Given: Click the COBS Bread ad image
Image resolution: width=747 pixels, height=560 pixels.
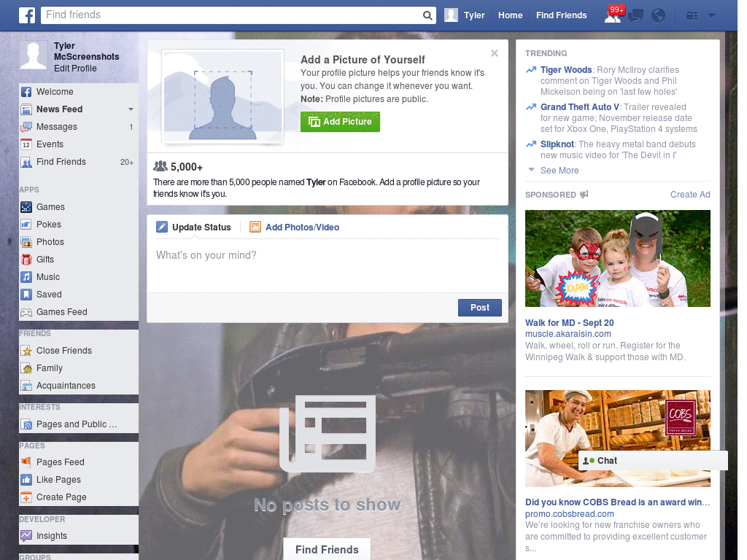Looking at the screenshot, I should [x=617, y=438].
